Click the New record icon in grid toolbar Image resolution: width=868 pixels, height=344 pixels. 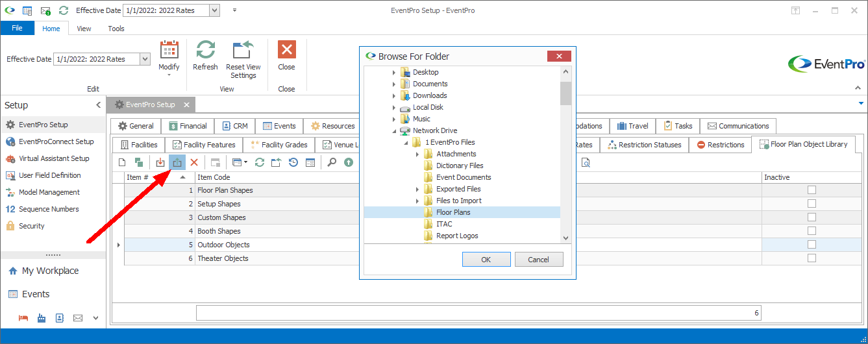coord(122,162)
